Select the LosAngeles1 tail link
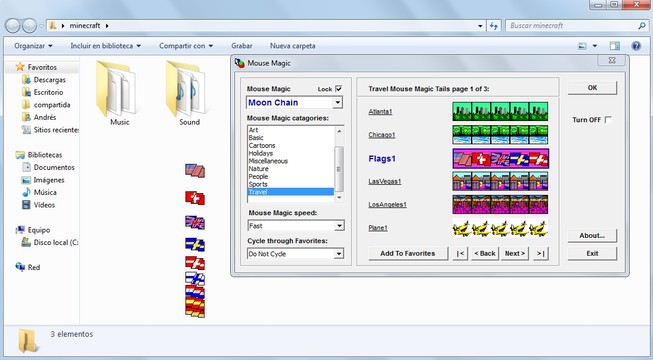This screenshot has width=653, height=360. coord(387,205)
